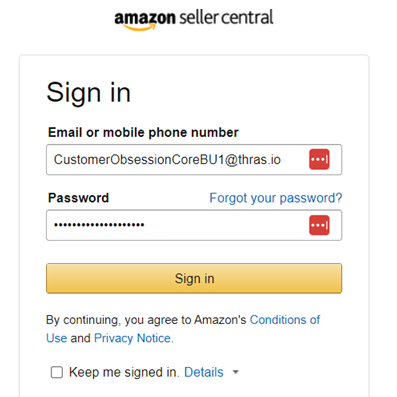Click the Amazon seller central logo
Screen dimensions: 397x397
(x=194, y=20)
